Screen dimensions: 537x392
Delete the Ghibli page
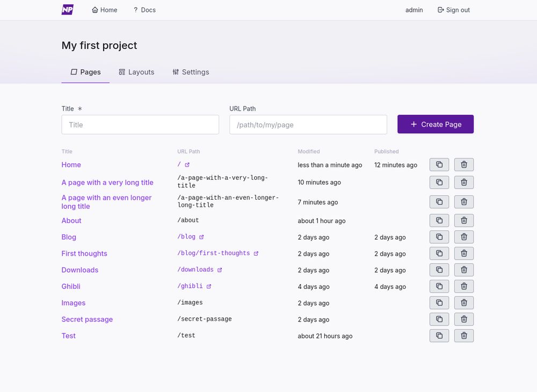tap(464, 286)
